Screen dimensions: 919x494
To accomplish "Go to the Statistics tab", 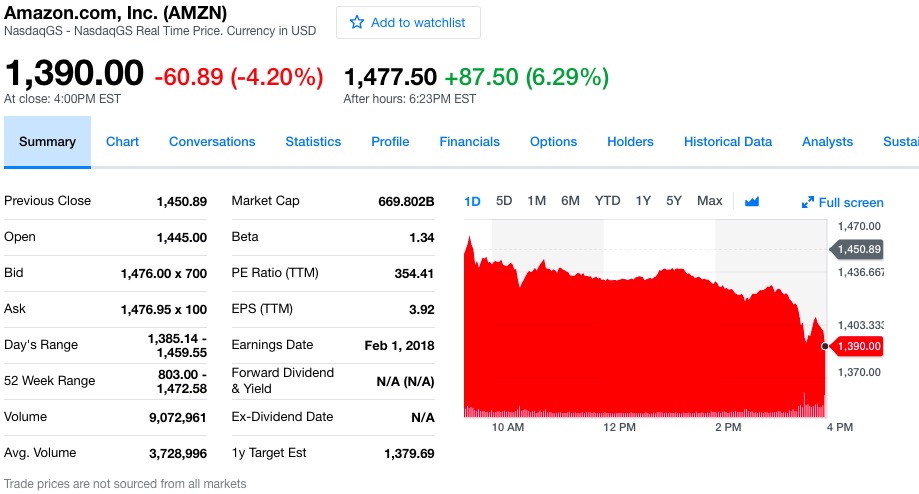I will (313, 142).
